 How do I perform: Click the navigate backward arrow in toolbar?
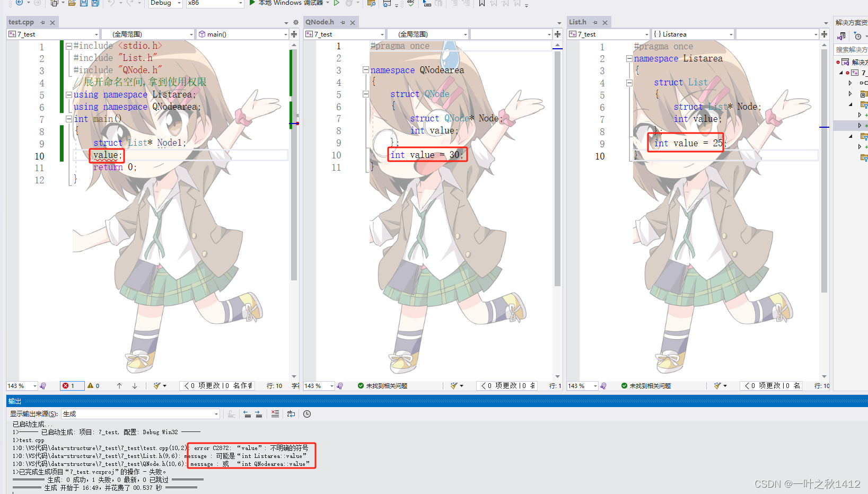[19, 3]
